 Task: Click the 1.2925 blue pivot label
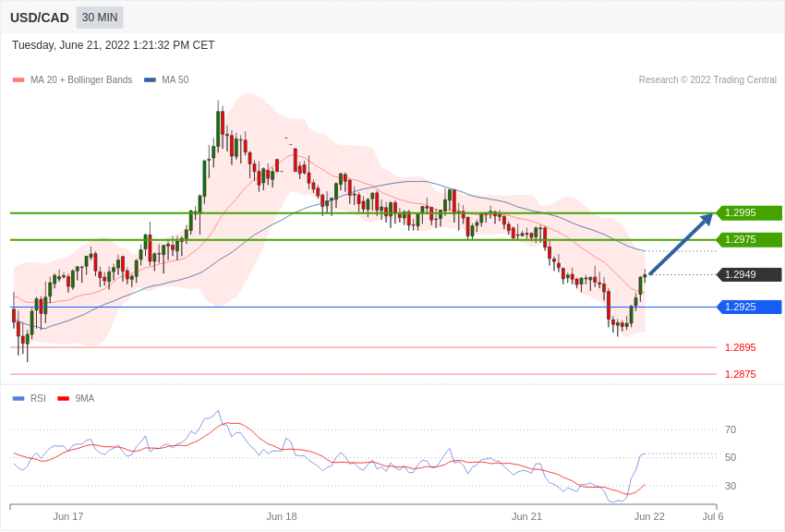click(750, 307)
